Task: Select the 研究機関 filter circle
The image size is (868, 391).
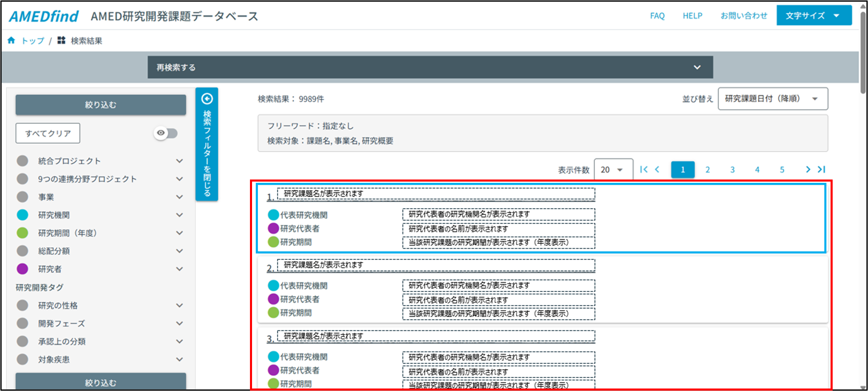Action: pos(22,215)
